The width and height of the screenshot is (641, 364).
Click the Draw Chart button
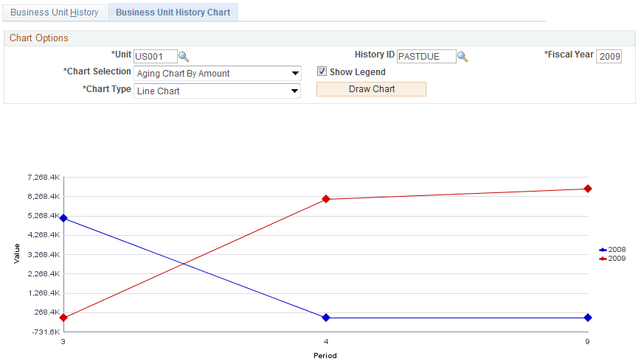pos(371,89)
